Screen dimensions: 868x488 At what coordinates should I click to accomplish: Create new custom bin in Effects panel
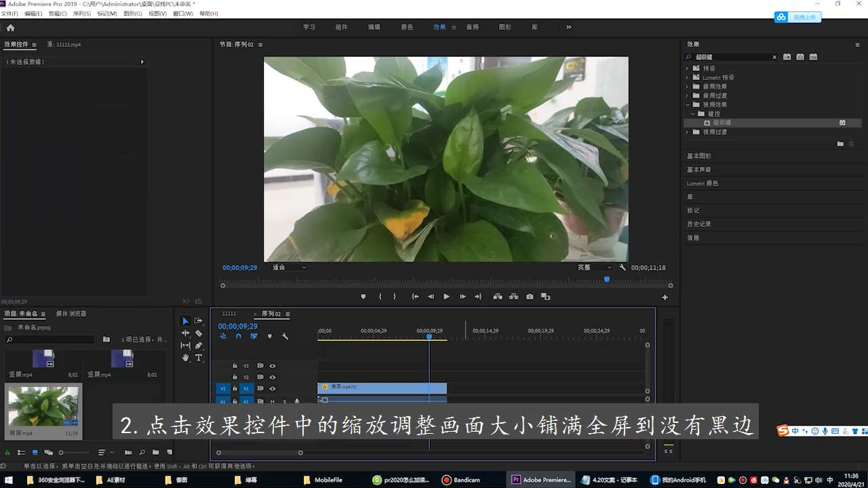(x=840, y=144)
